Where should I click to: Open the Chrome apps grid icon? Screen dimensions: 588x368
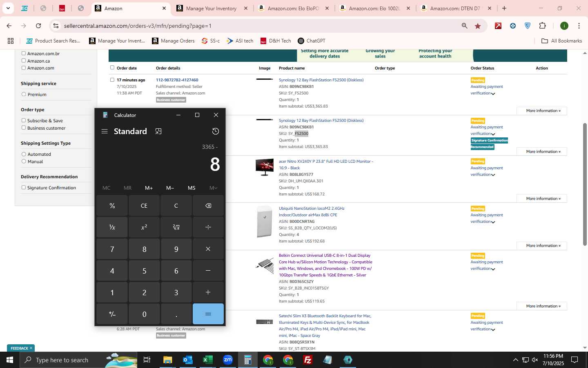coord(11,41)
